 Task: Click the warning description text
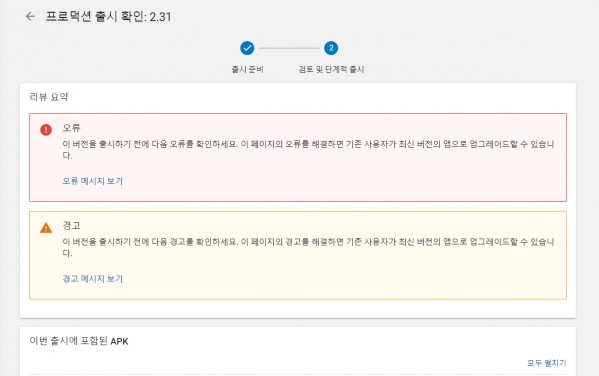[x=308, y=247]
